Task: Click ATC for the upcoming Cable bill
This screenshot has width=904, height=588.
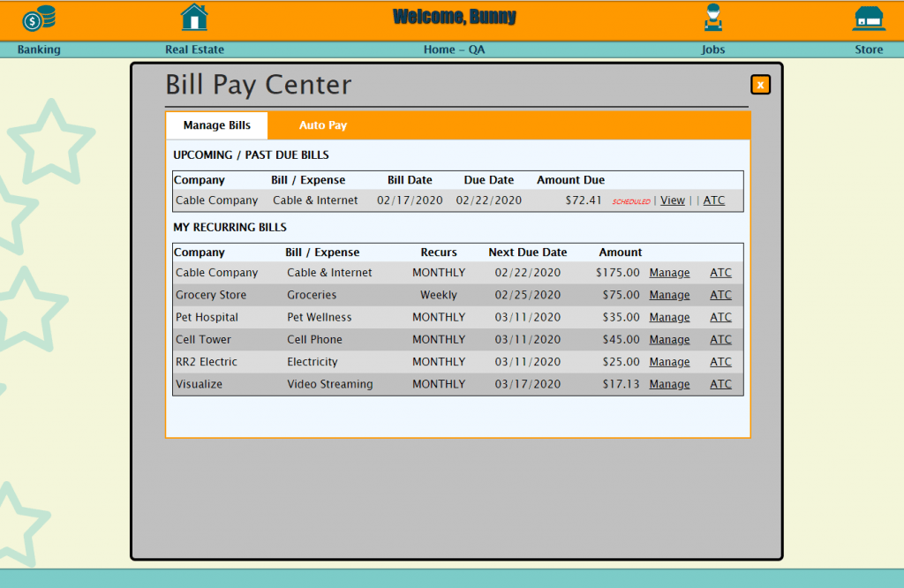Action: (713, 200)
